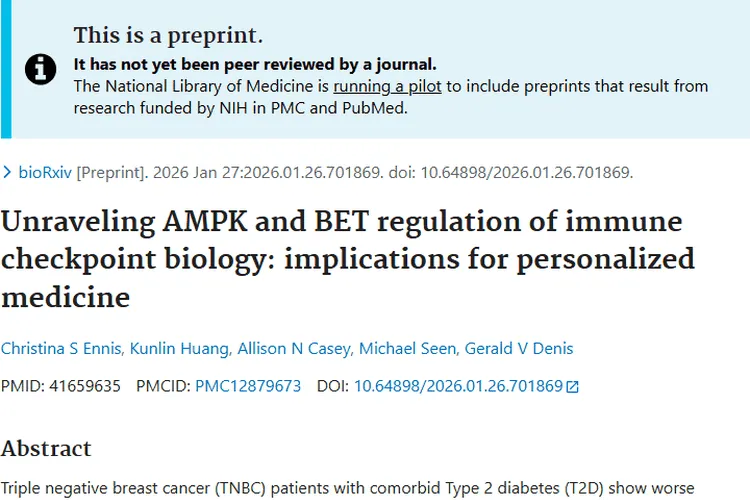
Task: Open author Kunlin Huang's profile link
Action: click(178, 348)
